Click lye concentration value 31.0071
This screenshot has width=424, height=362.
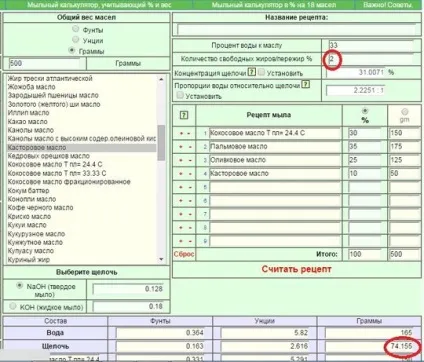click(356, 72)
